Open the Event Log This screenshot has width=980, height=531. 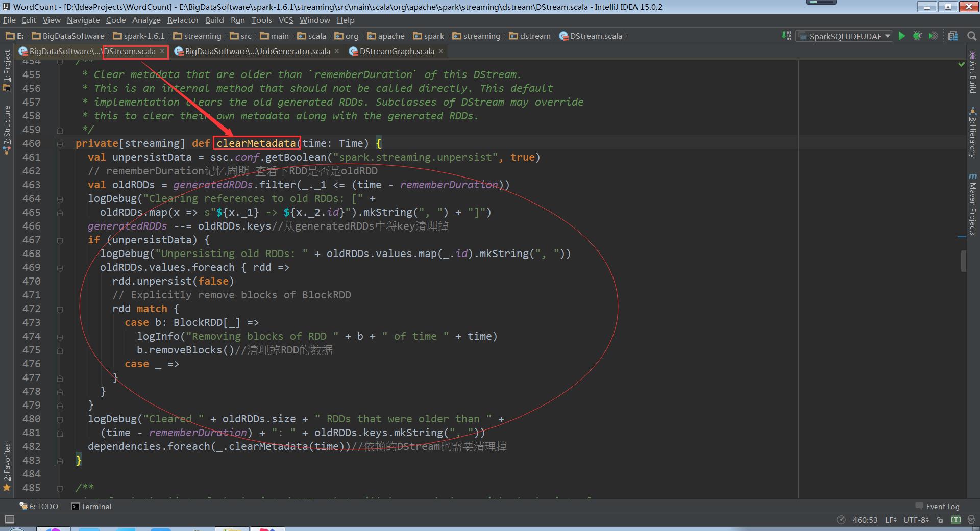coord(938,507)
